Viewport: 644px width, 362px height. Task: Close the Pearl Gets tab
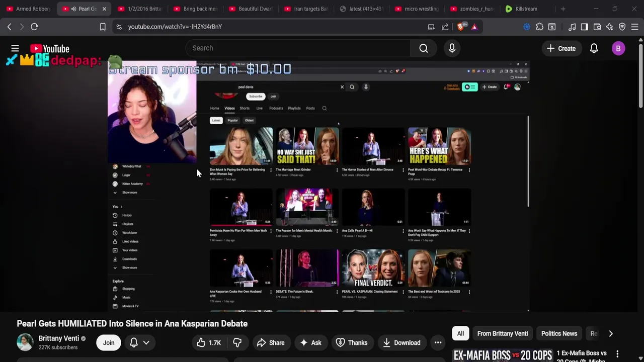(x=104, y=9)
